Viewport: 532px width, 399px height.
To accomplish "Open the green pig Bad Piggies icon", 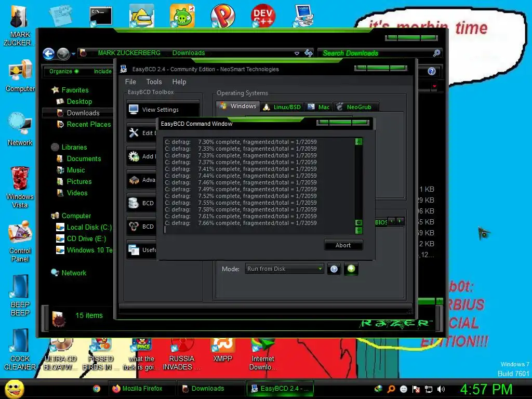I will pos(182,16).
